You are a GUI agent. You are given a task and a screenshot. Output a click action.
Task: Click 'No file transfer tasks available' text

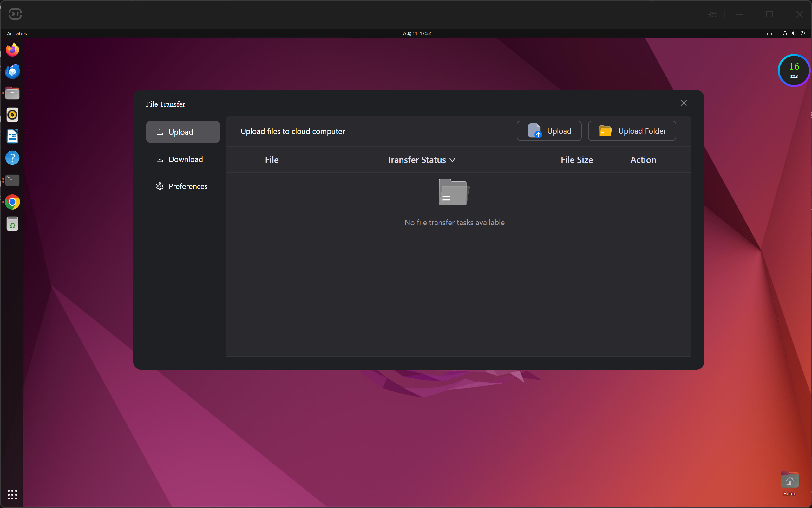pyautogui.click(x=454, y=223)
